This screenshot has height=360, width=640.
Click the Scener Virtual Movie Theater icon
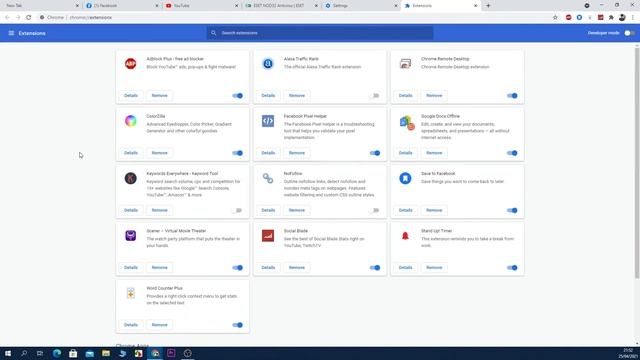point(131,236)
